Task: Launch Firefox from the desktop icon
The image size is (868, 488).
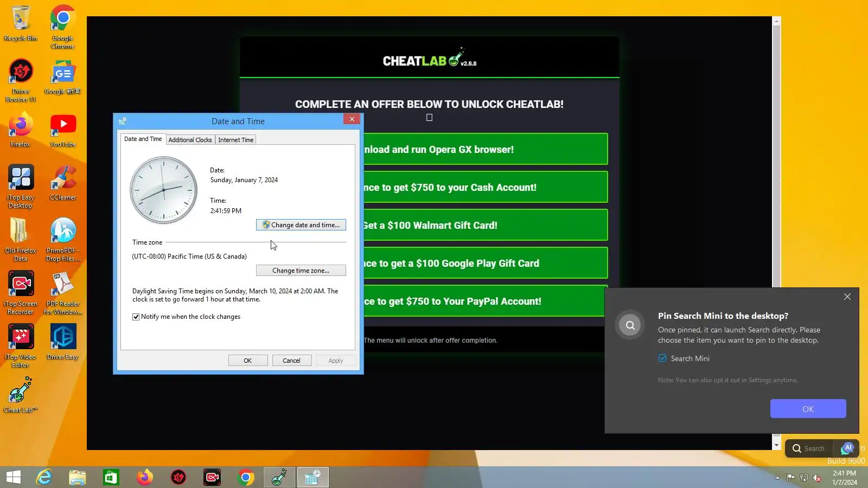Action: [x=21, y=130]
